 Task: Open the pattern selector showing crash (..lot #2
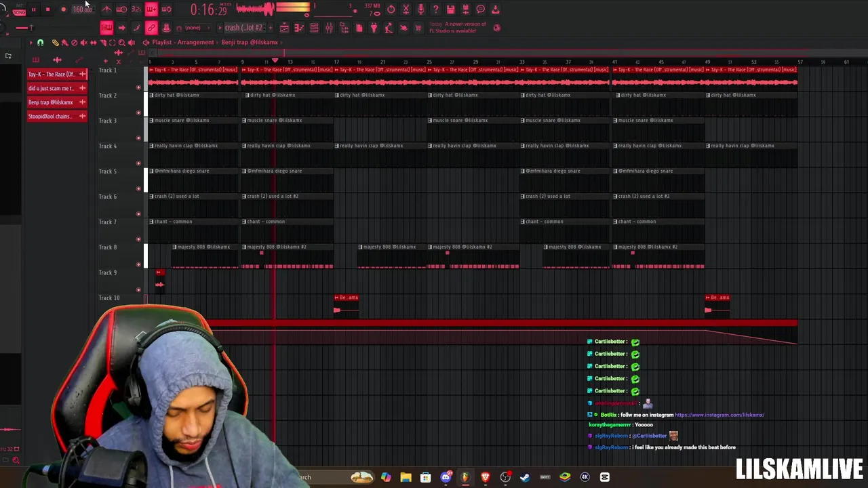(243, 28)
